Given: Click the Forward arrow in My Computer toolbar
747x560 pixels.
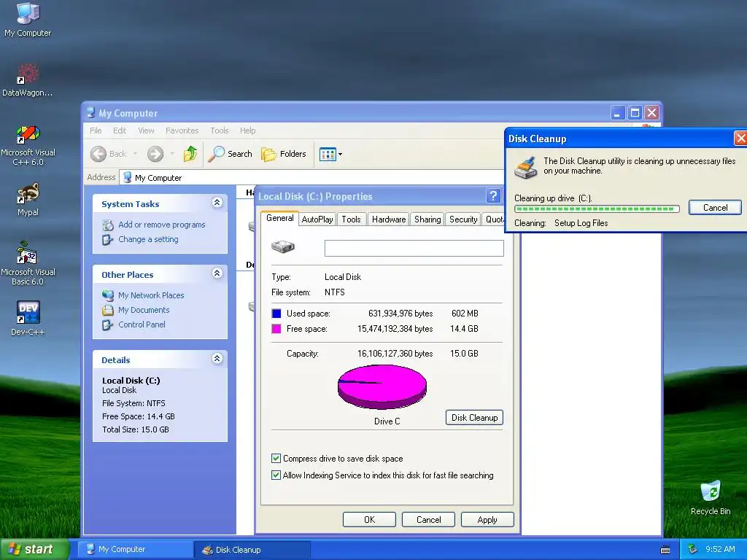Looking at the screenshot, I should (x=155, y=154).
